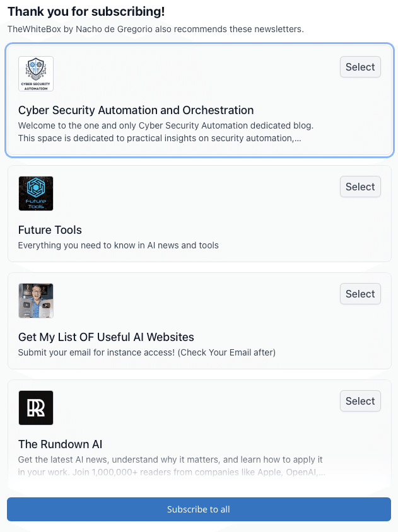Click the Get My List creator avatar
Screen dimensions: 398x532
click(x=35, y=300)
